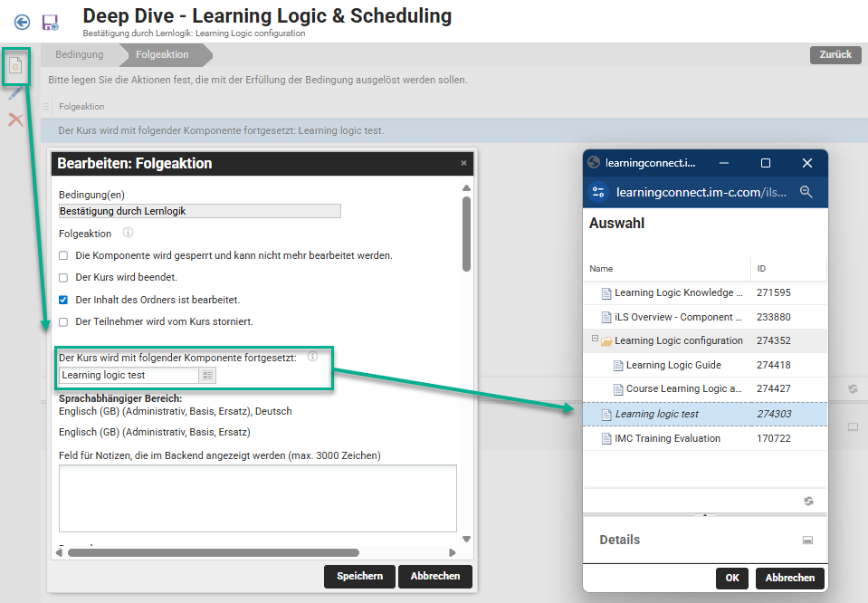
Task: Open the Folgeaktion tab
Action: (x=163, y=54)
